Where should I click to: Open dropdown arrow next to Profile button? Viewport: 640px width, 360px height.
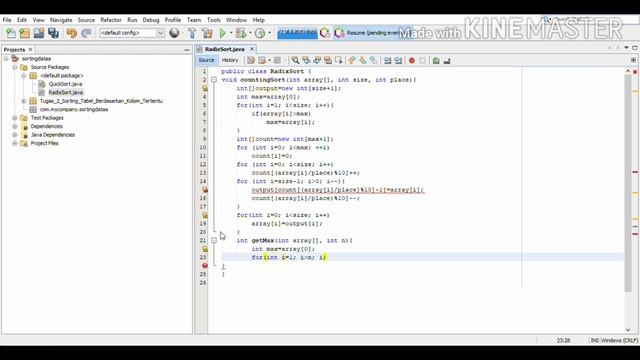pos(269,33)
